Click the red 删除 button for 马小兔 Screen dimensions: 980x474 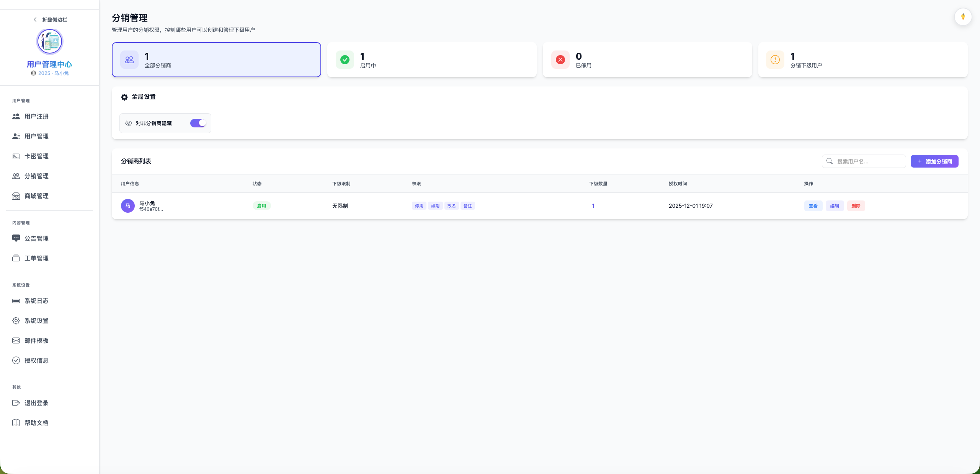click(856, 206)
